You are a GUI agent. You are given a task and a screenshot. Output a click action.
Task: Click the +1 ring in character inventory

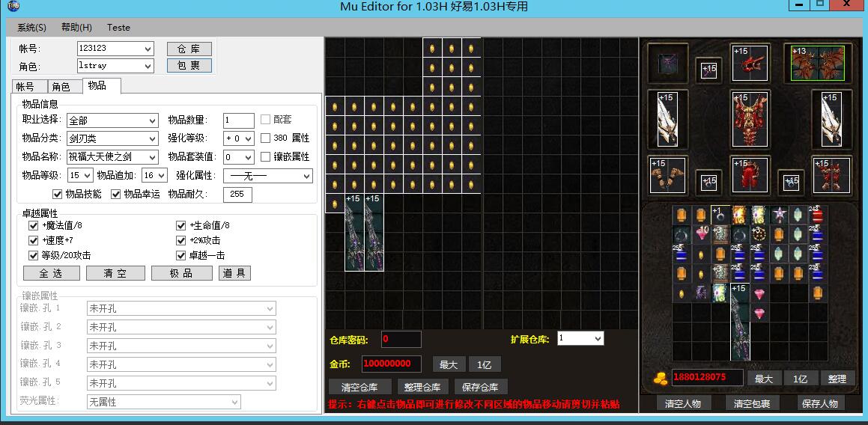pos(720,215)
